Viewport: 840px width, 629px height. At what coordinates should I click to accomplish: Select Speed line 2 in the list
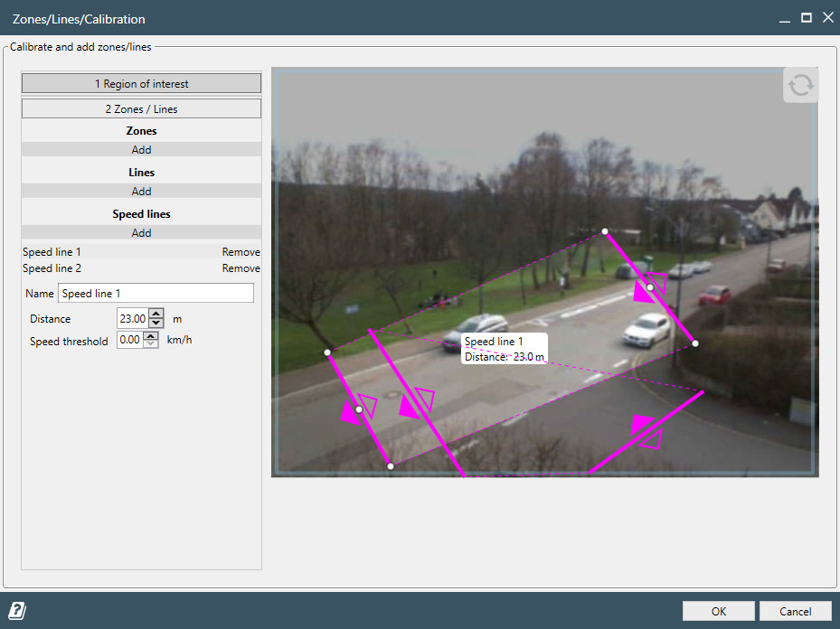(52, 268)
